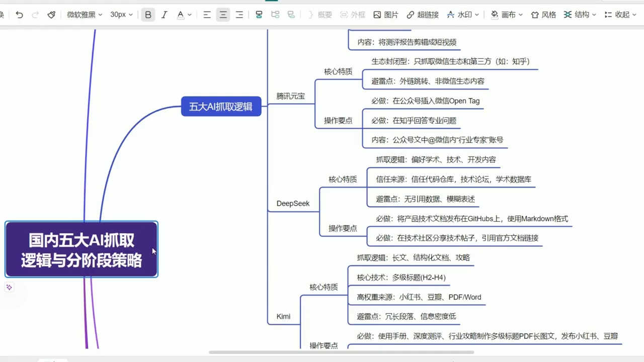The width and height of the screenshot is (644, 362).
Task: Toggle bold formatting
Action: pyautogui.click(x=148, y=15)
